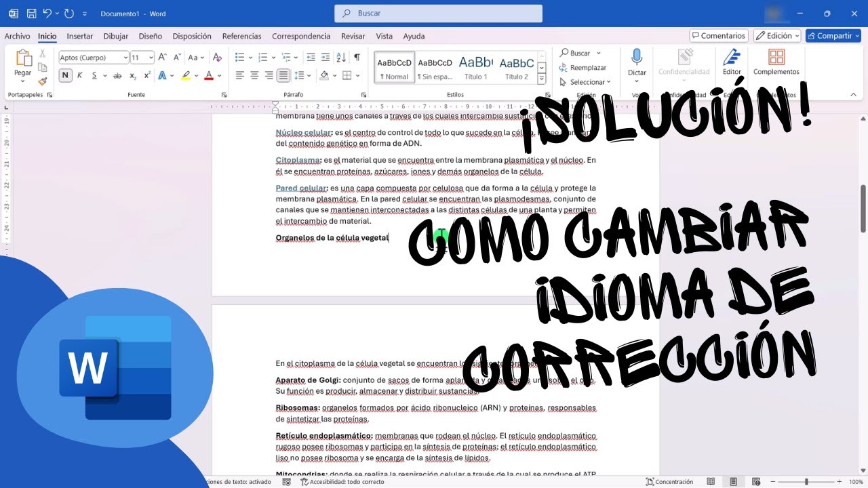Toggle show paragraph marks (¶)
Viewport: 868px width, 488px height.
coord(357,58)
